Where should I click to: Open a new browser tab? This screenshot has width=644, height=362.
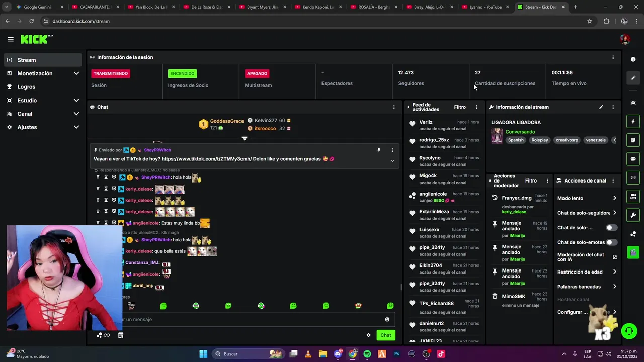click(x=575, y=7)
